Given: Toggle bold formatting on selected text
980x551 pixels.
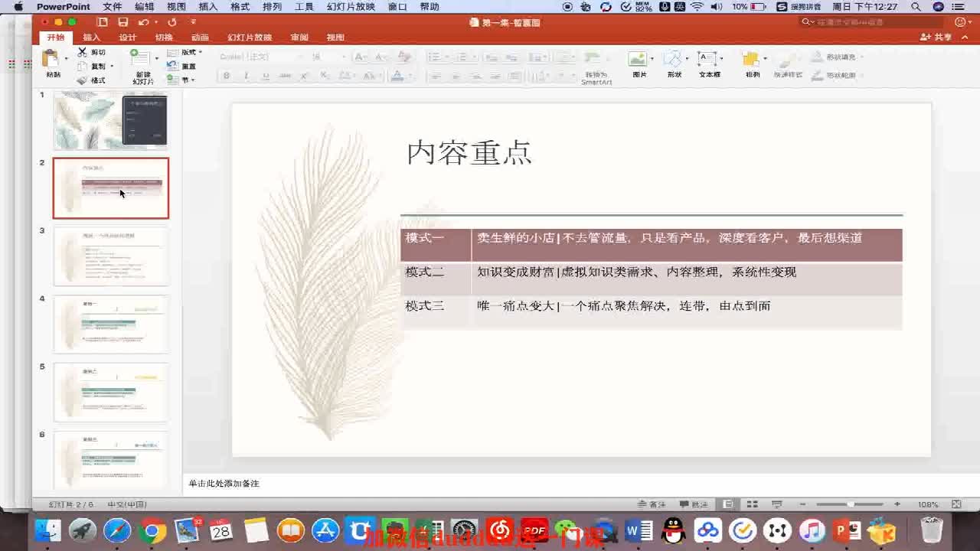Looking at the screenshot, I should [x=227, y=74].
